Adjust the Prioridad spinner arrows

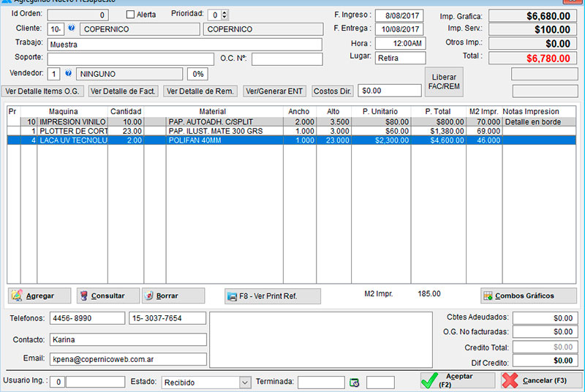224,15
